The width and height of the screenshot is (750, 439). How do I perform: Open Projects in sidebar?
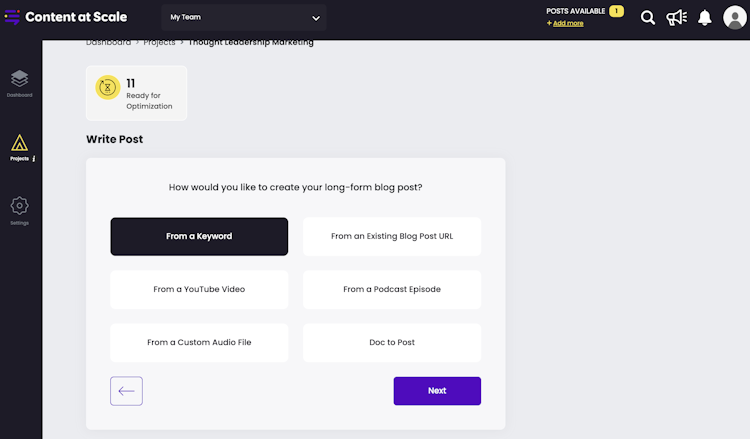coord(20,148)
